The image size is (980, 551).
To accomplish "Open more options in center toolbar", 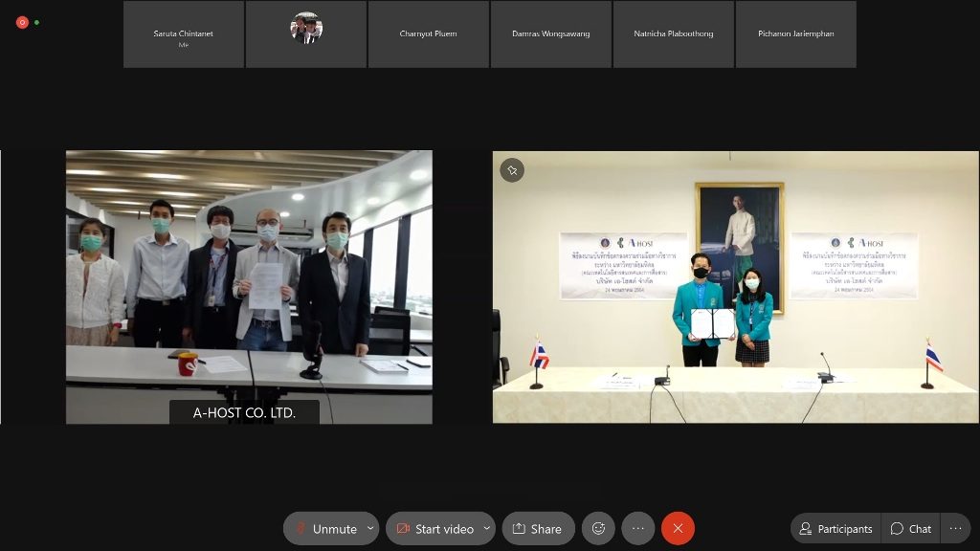I will (x=638, y=528).
